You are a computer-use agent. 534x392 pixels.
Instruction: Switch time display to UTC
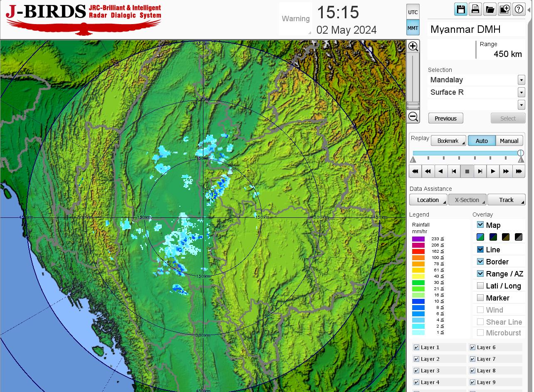413,12
